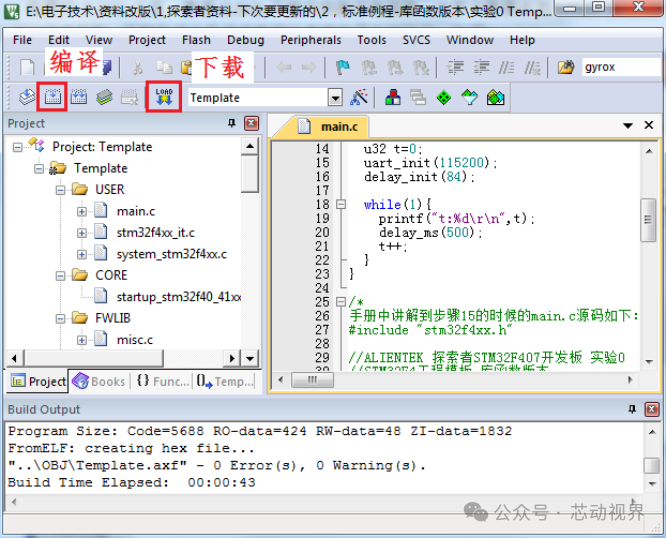Image resolution: width=666 pixels, height=539 pixels.
Task: Click the Cut scissors icon
Action: tap(137, 67)
